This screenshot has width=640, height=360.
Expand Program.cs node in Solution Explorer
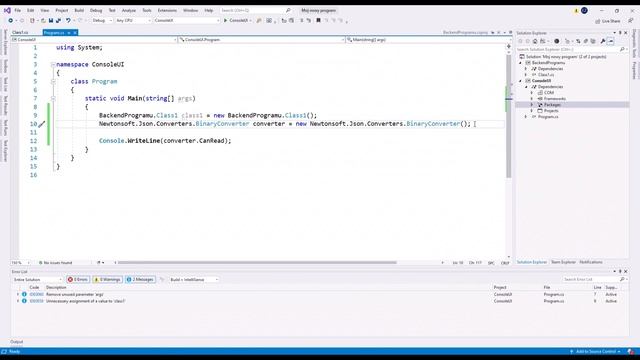point(526,117)
